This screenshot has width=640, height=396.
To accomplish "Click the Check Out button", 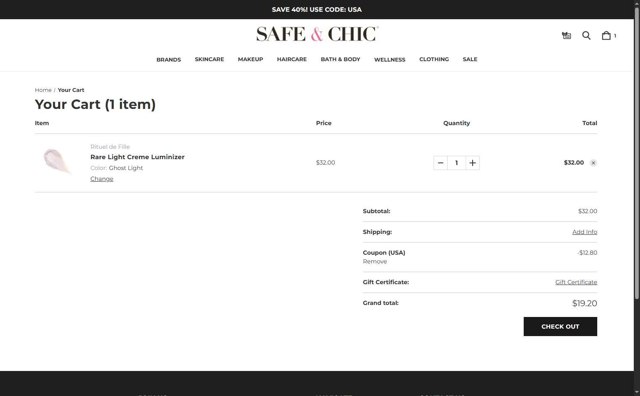I will pyautogui.click(x=560, y=327).
